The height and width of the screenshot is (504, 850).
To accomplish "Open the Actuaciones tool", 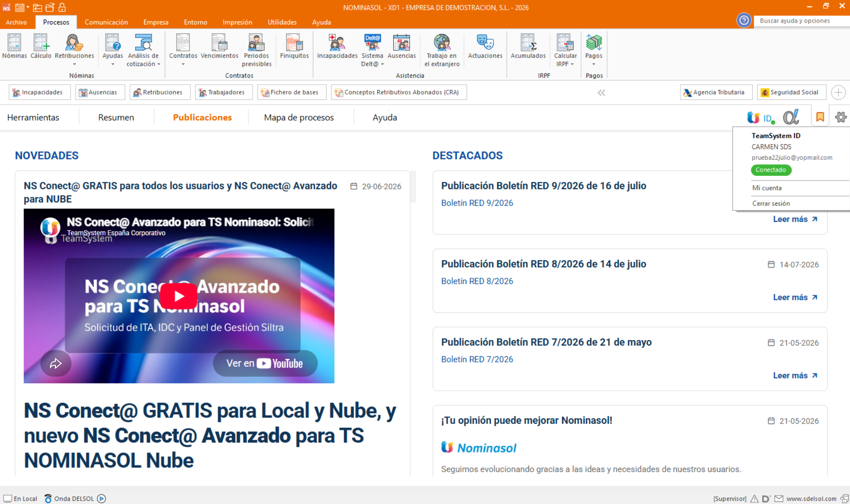I will 485,47.
